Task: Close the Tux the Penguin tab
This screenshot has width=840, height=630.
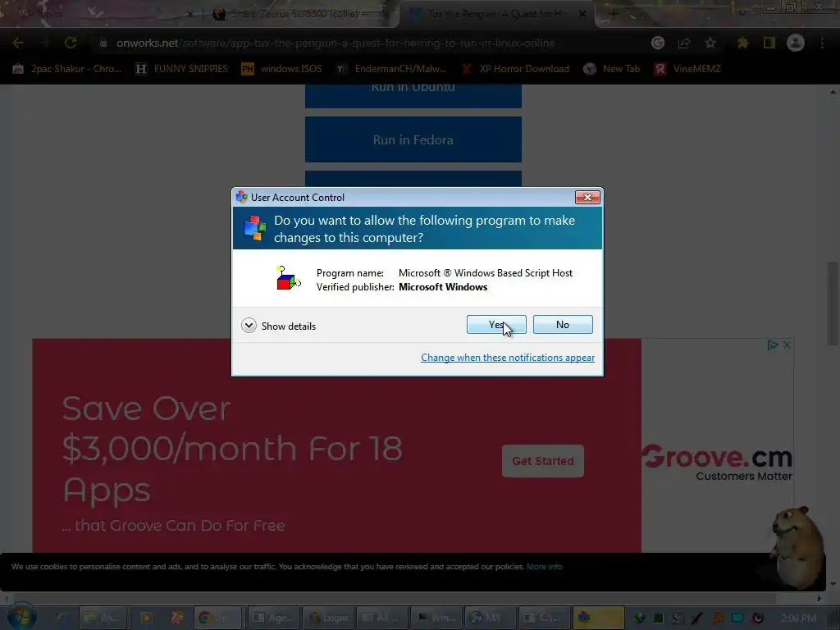Action: tap(582, 14)
